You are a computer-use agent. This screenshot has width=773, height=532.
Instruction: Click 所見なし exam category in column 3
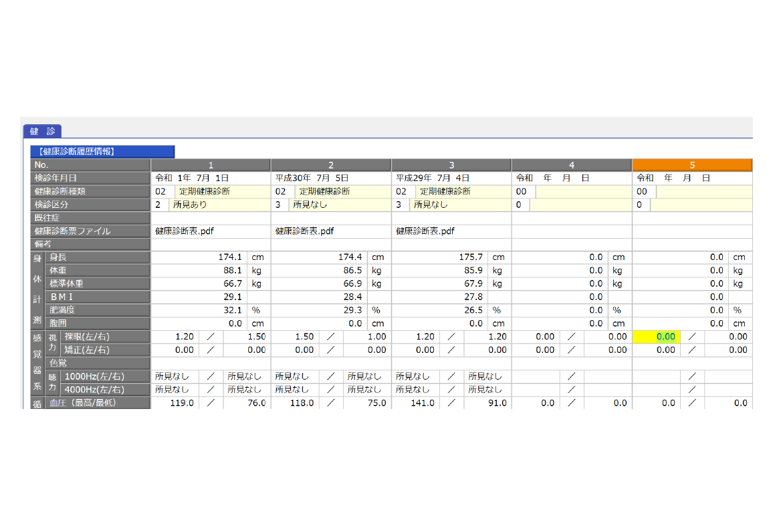coord(461,205)
